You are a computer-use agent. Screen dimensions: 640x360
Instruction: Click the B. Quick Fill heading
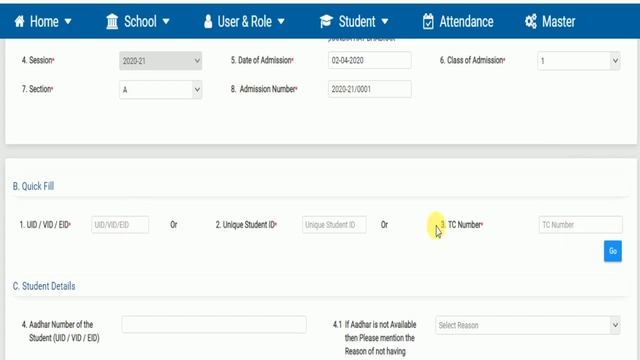click(x=33, y=186)
